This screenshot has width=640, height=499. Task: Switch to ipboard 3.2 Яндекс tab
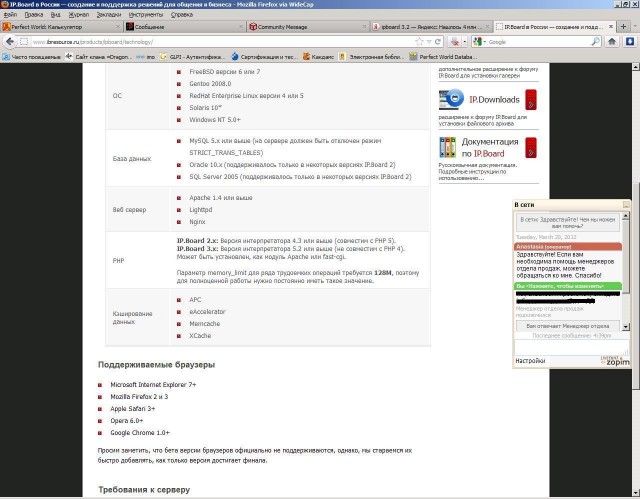coord(431,27)
